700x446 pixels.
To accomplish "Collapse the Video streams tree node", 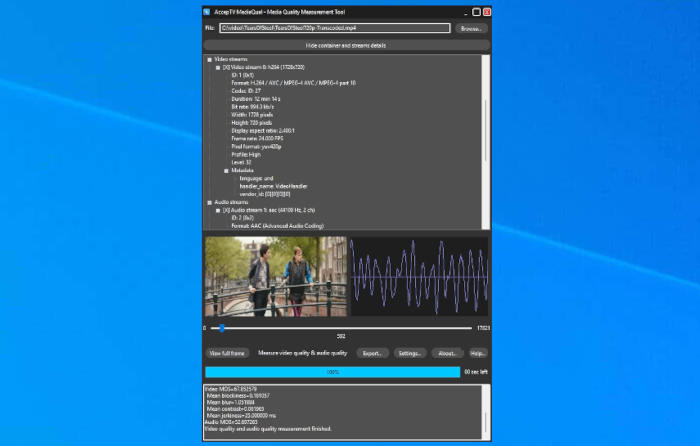I will pos(210,60).
